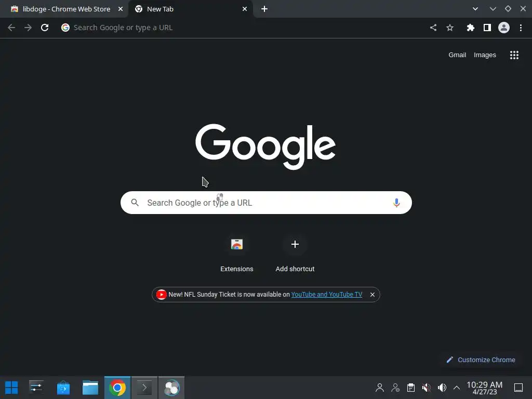Add a new shortcut tile
532x399 pixels.
coord(295,253)
